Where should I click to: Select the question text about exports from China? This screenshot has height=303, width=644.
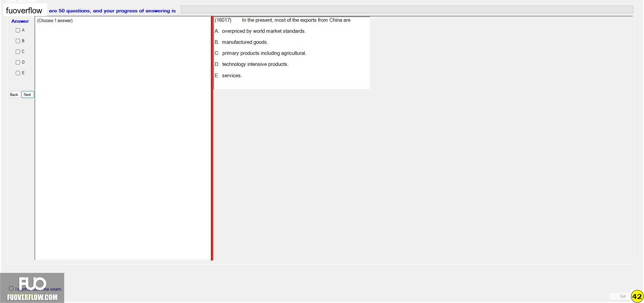[x=296, y=20]
